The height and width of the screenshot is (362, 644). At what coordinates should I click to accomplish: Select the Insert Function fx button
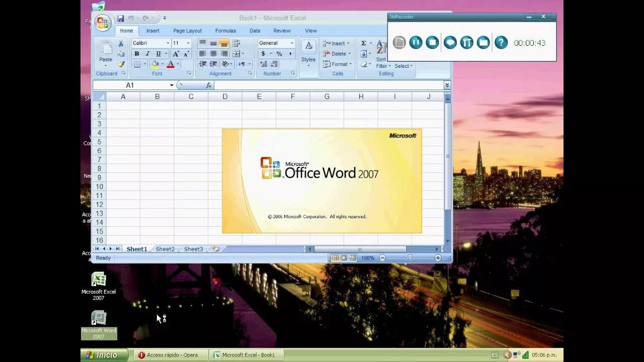point(209,85)
